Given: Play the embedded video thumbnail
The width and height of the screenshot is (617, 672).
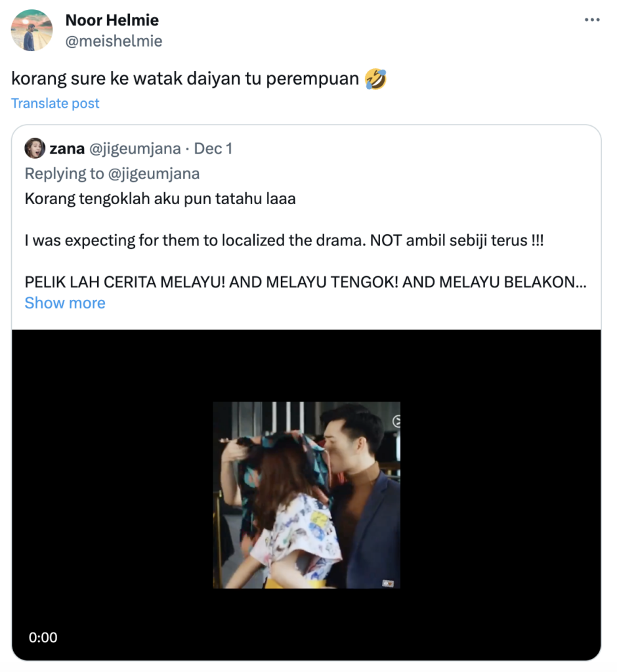Looking at the screenshot, I should [x=307, y=495].
